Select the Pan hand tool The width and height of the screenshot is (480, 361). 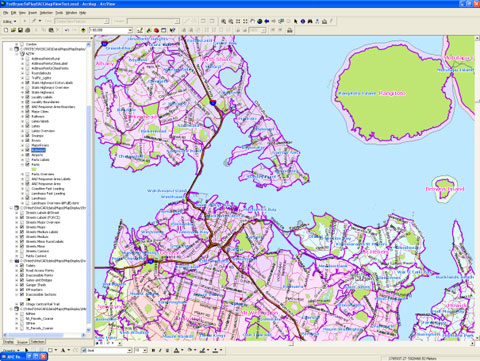(x=253, y=21)
